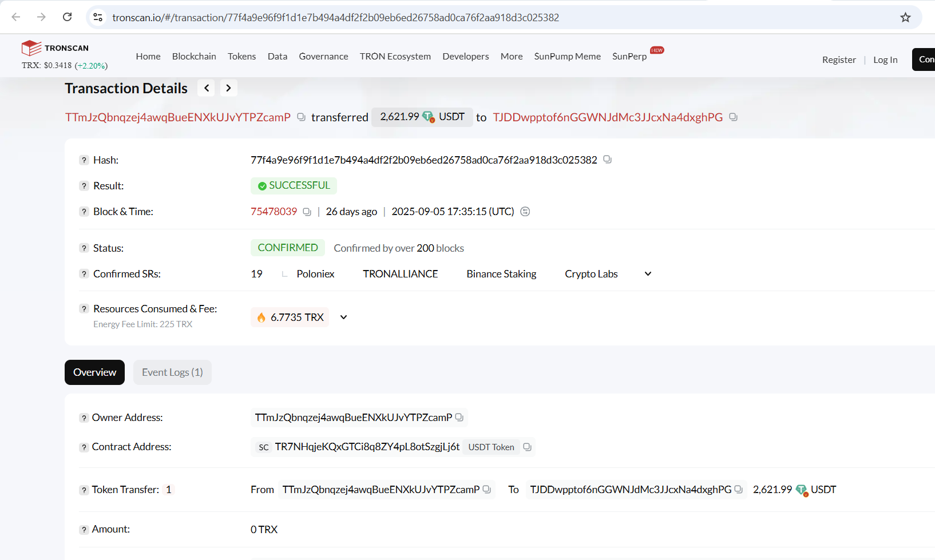The height and width of the screenshot is (560, 935).
Task: Copy recipient address in header line
Action: [734, 117]
